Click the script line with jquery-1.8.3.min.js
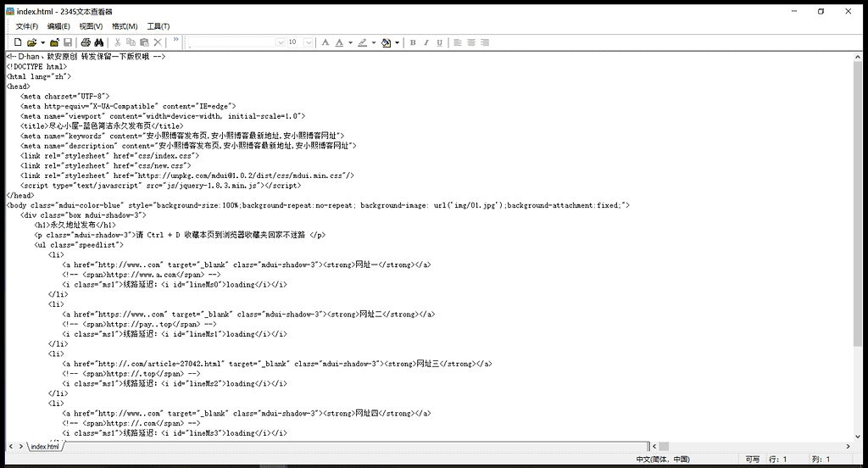The image size is (868, 468). click(x=161, y=186)
